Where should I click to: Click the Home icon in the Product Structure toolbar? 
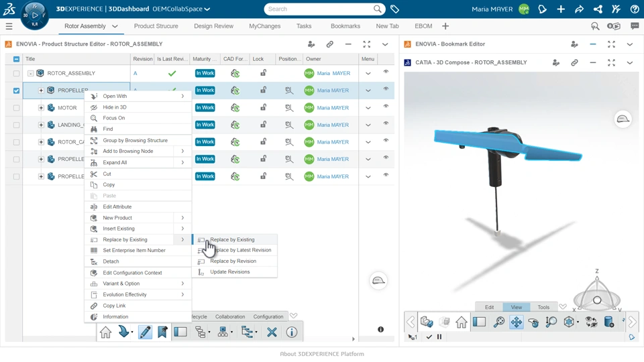105,332
